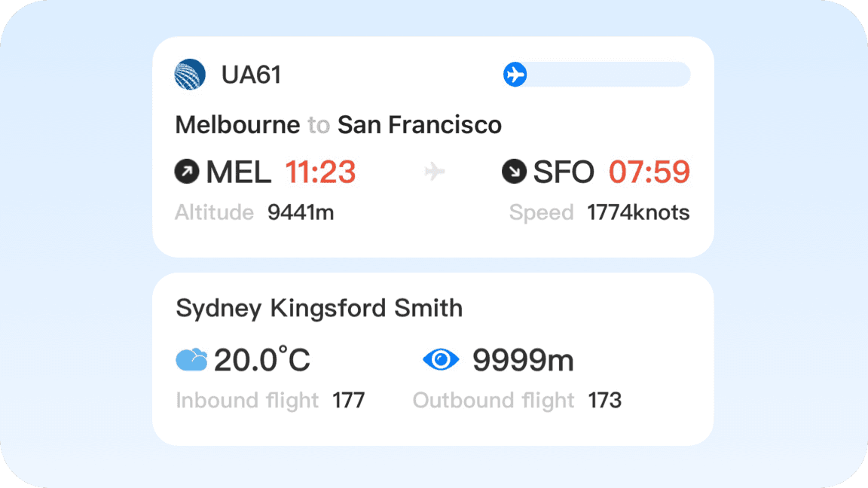Image resolution: width=868 pixels, height=488 pixels.
Task: Click the speed value 1774knots
Action: [638, 213]
